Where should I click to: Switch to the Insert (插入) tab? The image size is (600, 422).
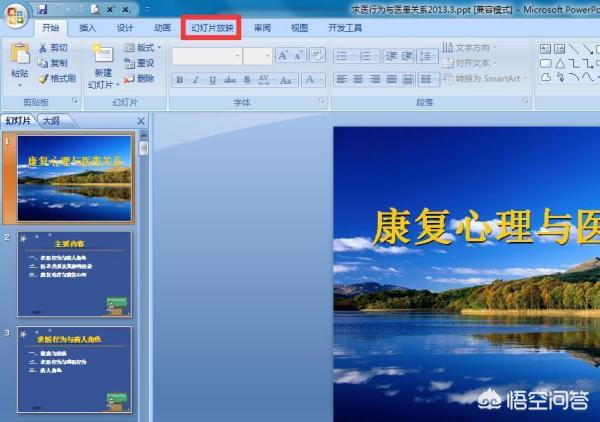pos(88,28)
